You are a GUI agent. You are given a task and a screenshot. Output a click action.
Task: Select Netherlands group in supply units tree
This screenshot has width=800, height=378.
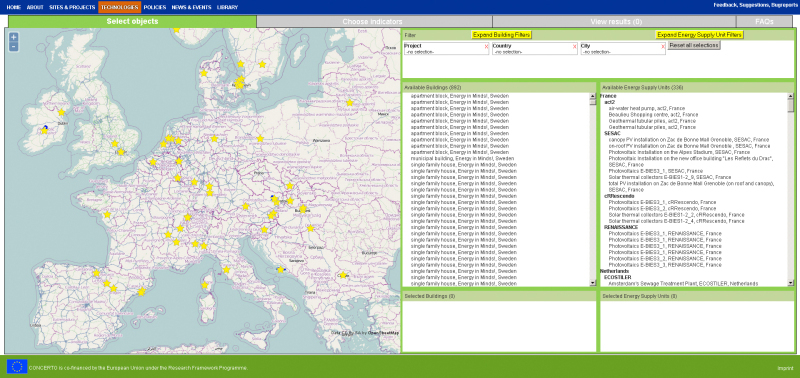coord(615,271)
